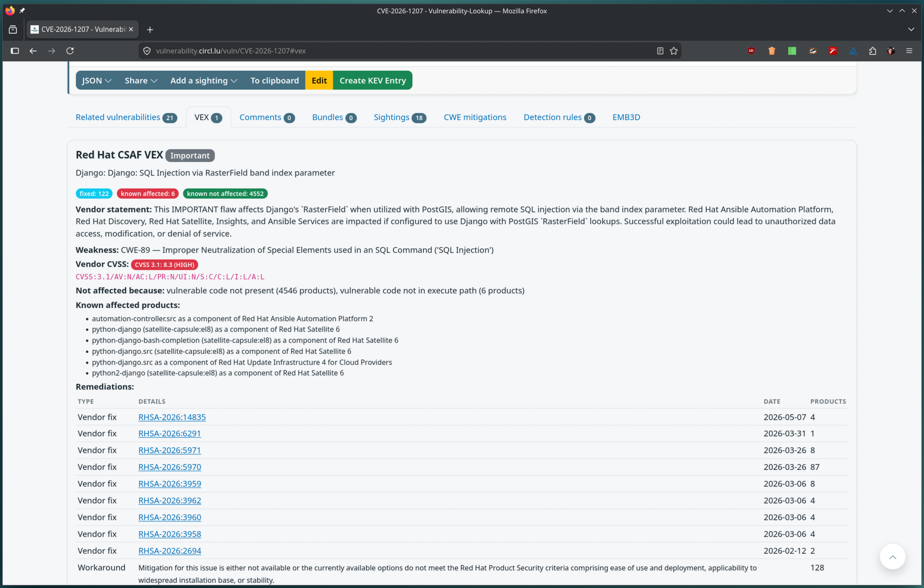Open the Firefox hamburger menu

pos(909,51)
